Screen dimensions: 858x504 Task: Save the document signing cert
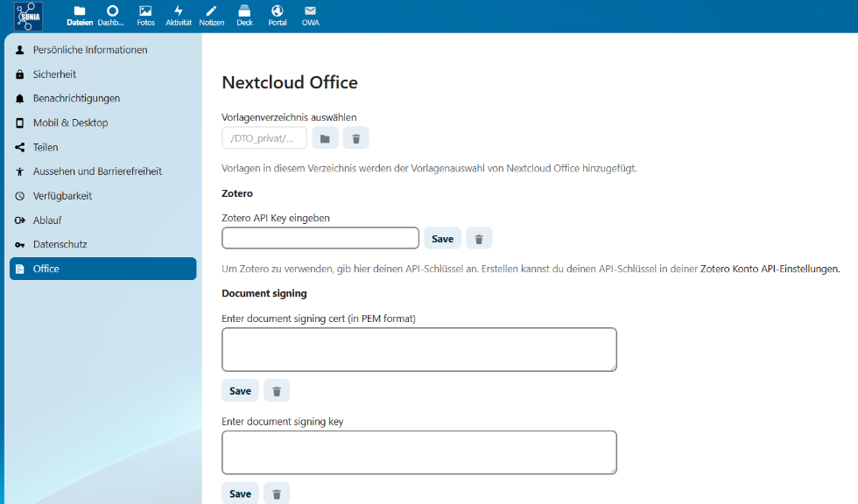coord(240,391)
